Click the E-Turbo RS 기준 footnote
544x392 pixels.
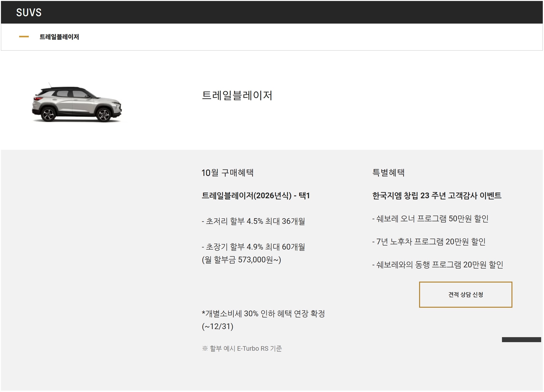tap(242, 349)
